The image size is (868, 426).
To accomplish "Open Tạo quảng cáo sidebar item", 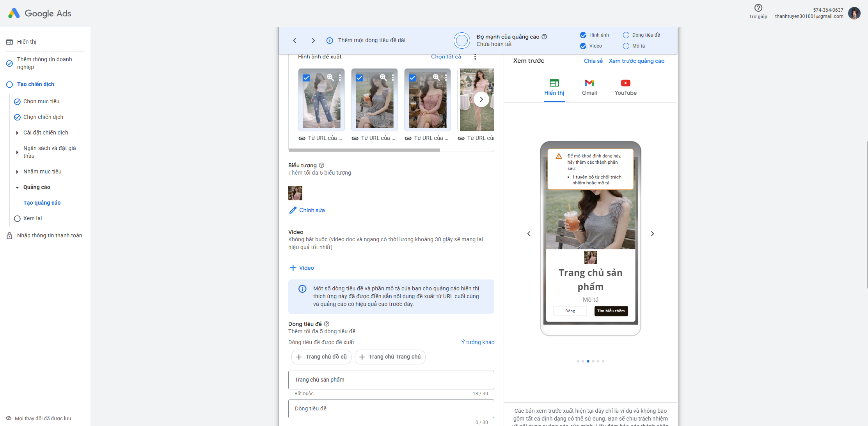I will 42,203.
